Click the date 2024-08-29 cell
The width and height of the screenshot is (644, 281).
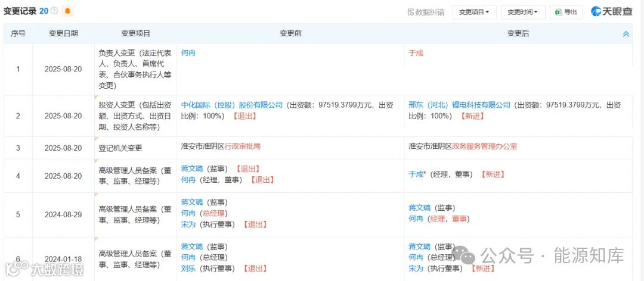63,214
